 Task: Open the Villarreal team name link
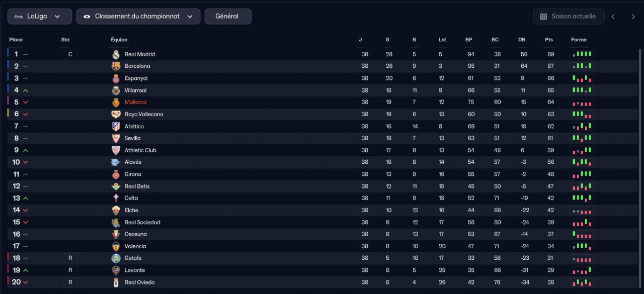tap(136, 90)
